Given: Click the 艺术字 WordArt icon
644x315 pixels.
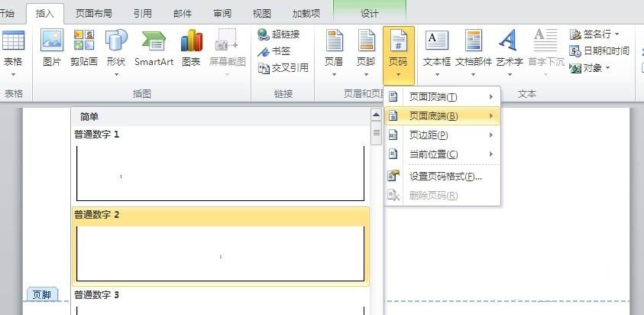Looking at the screenshot, I should (510, 41).
